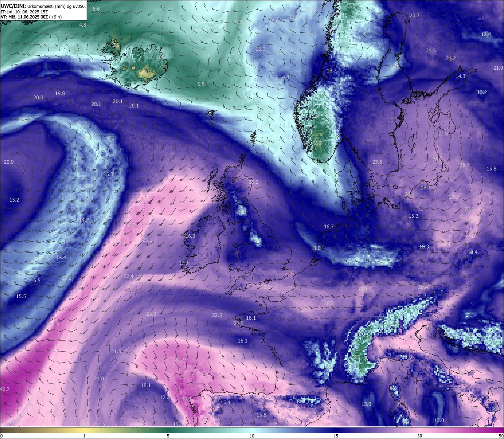The image size is (504, 439).
Task: Click the 16.3 value label over Ireland
Action: click(x=190, y=236)
